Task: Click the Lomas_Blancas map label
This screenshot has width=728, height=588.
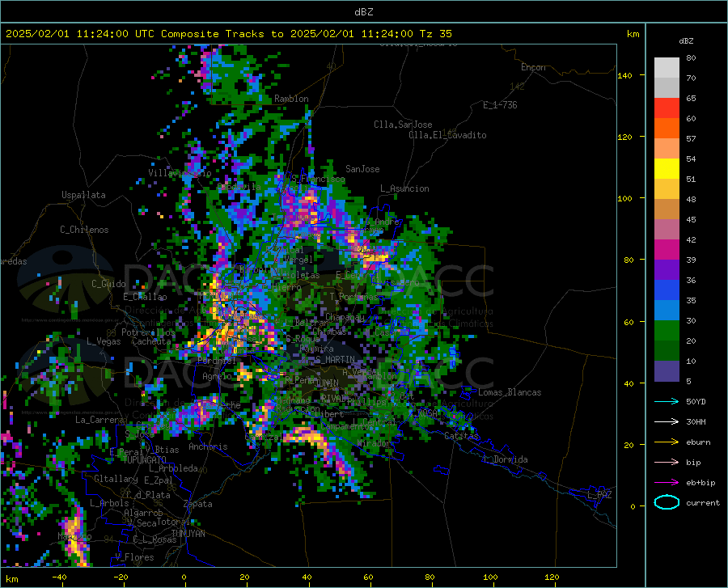Action: click(510, 392)
